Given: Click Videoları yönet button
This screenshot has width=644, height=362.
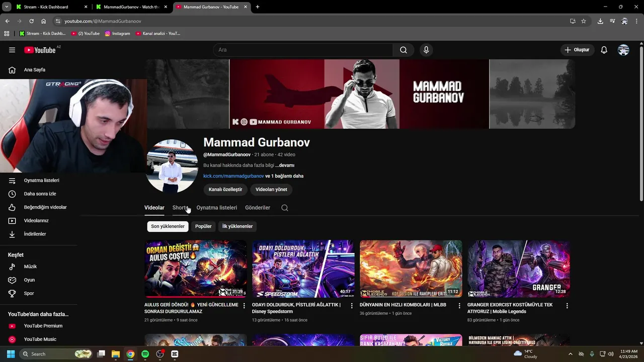Looking at the screenshot, I should click(x=271, y=190).
